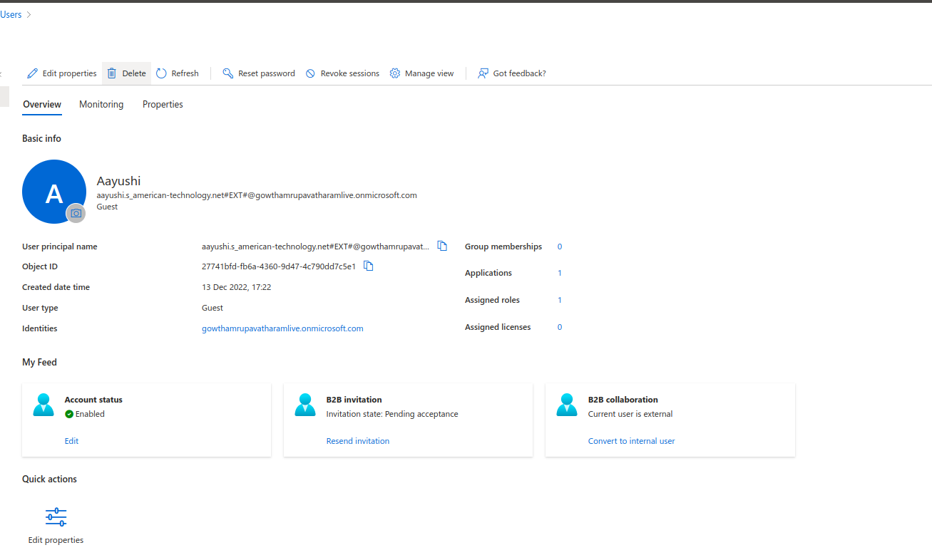Screen dimensions: 932x560
Task: Click the Guest label under the email
Action: coord(107,207)
